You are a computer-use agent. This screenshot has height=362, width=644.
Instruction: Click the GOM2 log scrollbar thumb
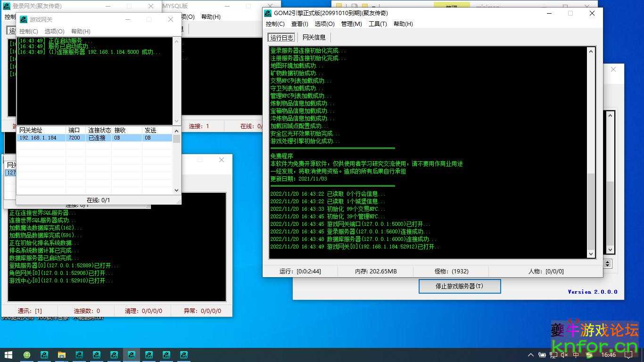[x=591, y=211]
